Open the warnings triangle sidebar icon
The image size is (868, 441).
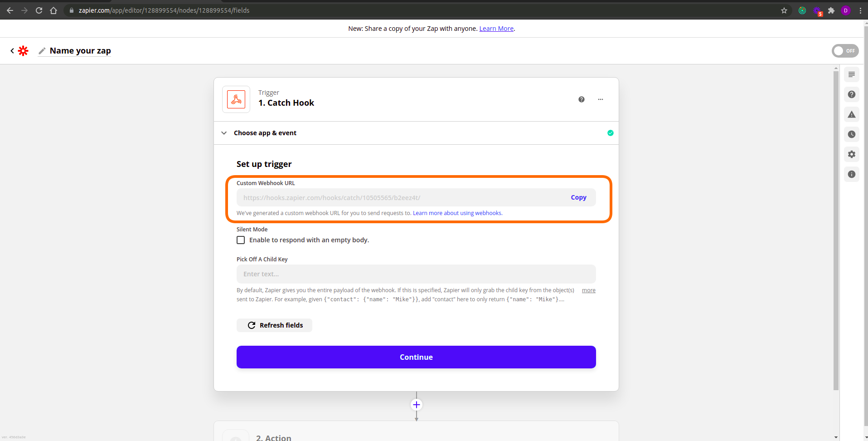[x=852, y=114]
